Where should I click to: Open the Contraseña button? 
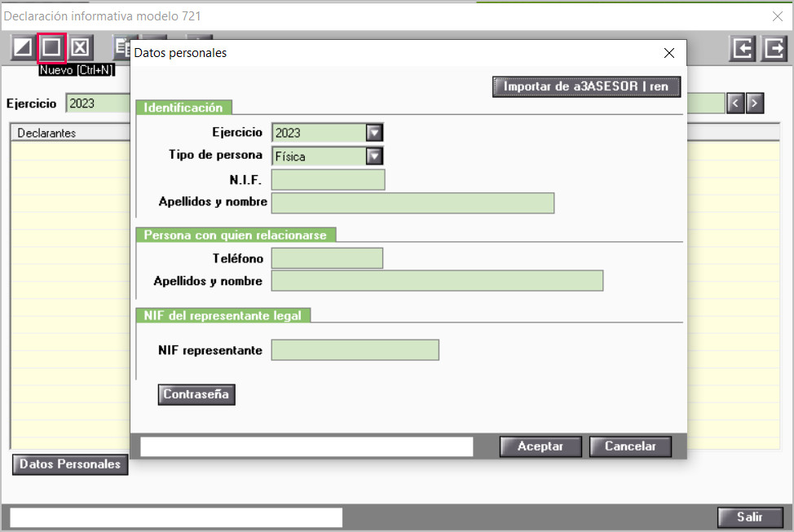(x=196, y=394)
